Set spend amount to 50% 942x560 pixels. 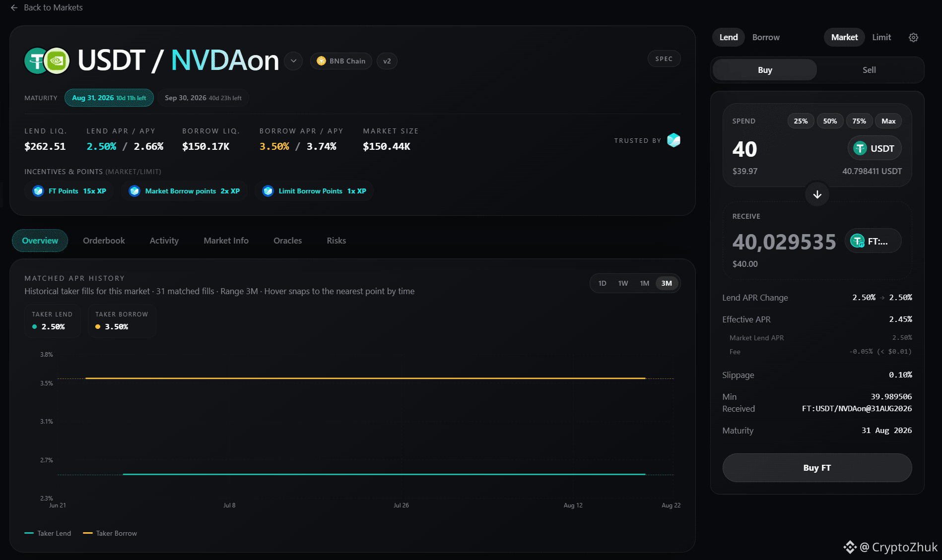830,121
